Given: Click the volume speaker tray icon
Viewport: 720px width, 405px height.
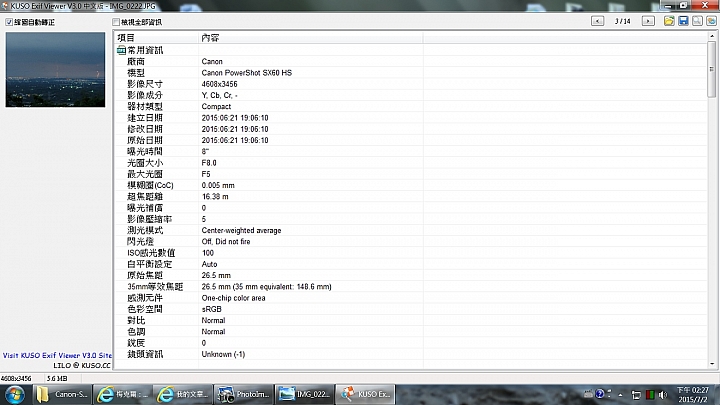Looking at the screenshot, I should click(x=663, y=394).
